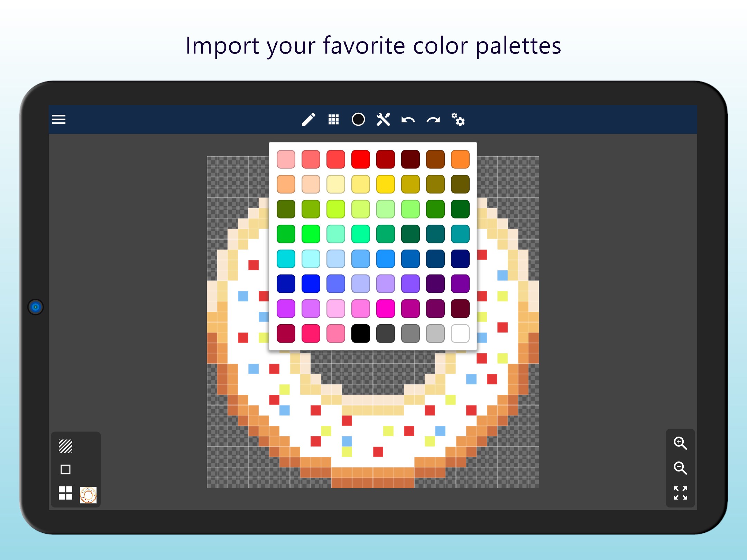
Task: Choose the magenta color swatch
Action: tap(386, 309)
